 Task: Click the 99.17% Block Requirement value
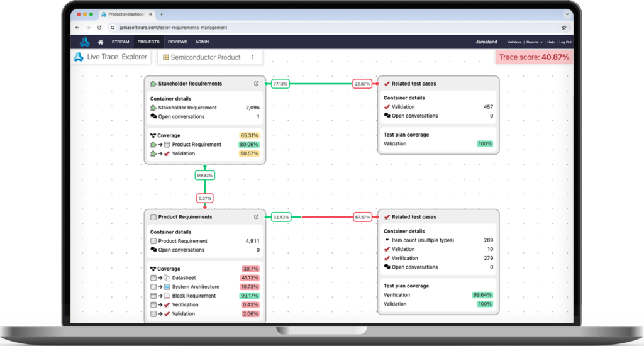249,296
